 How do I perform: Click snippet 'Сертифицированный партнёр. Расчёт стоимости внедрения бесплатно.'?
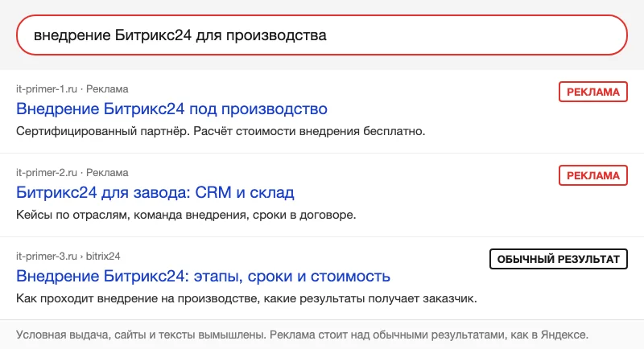tap(221, 131)
